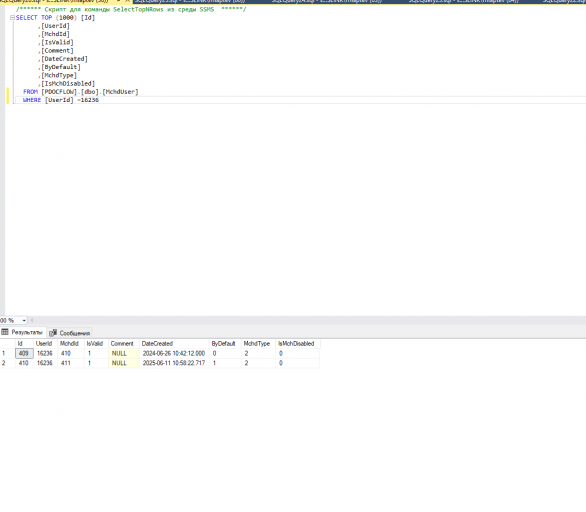Viewport: 586px width, 512px height.
Task: Click the ,[UserId] line in the column list
Action: pyautogui.click(x=54, y=26)
